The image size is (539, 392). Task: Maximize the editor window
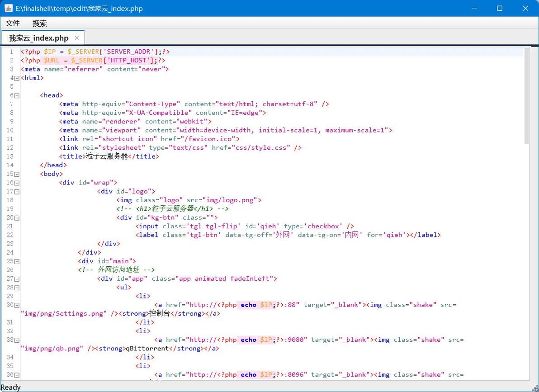pos(500,8)
